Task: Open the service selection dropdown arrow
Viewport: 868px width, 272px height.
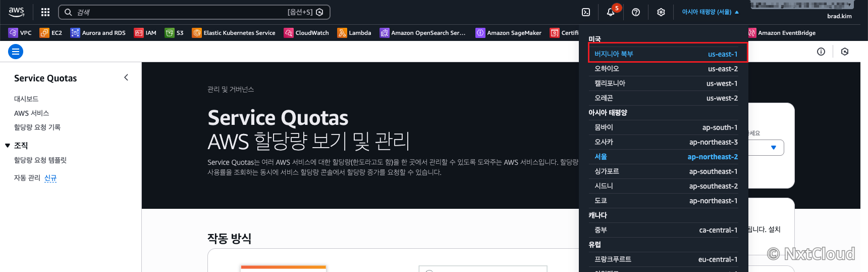Action: [774, 148]
